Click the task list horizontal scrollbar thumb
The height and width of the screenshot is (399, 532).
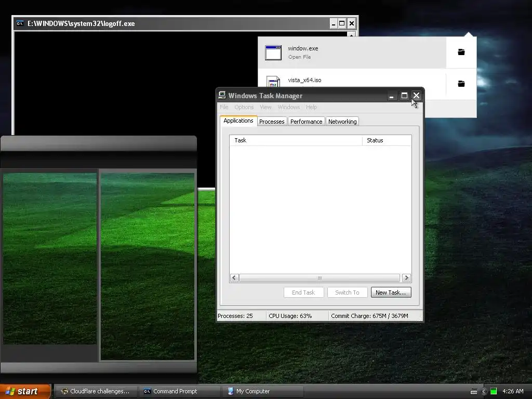pos(320,278)
